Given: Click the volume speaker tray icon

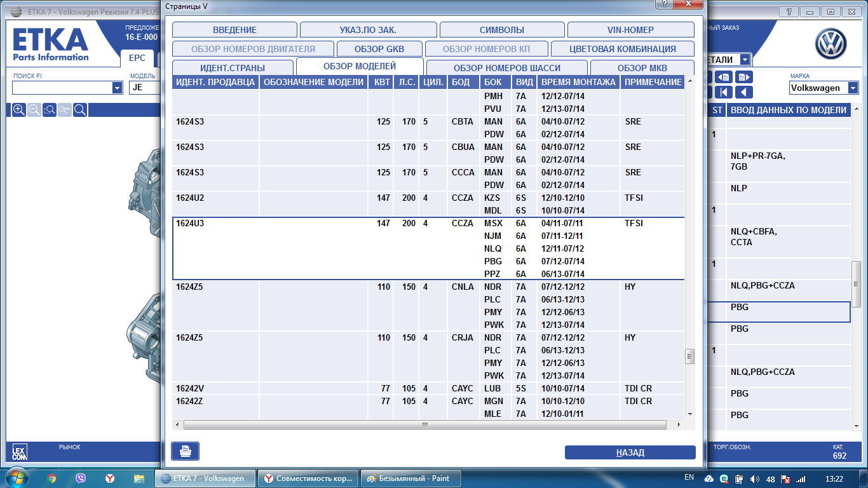Looking at the screenshot, I should (754, 478).
